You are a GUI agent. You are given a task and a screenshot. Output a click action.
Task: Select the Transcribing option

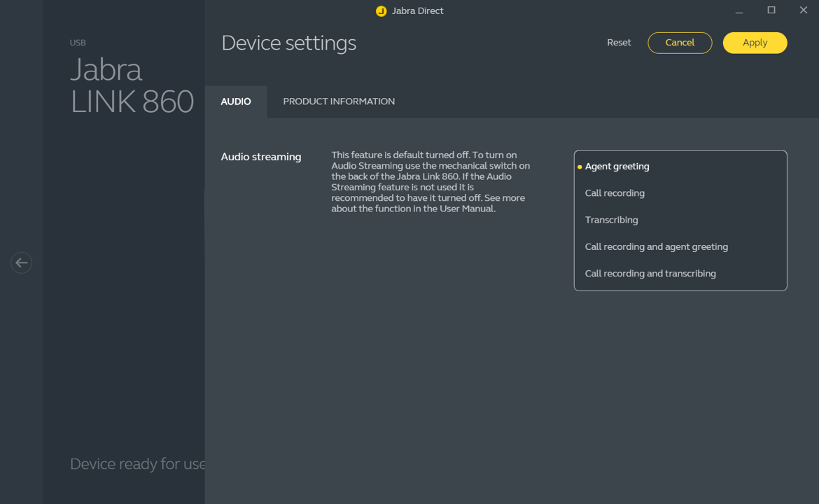(611, 220)
